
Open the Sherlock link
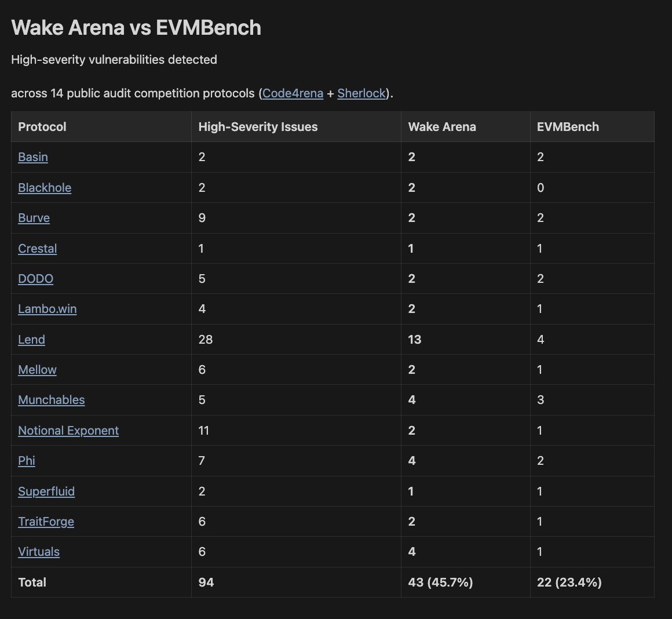(361, 93)
